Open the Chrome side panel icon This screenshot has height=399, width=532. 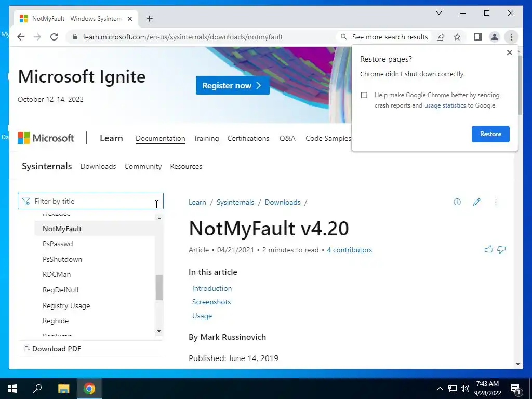478,37
